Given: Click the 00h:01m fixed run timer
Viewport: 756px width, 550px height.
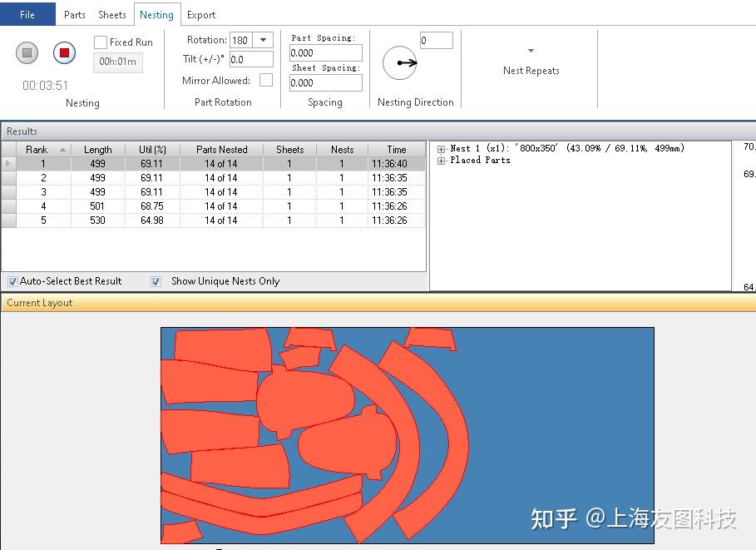Looking at the screenshot, I should (117, 62).
